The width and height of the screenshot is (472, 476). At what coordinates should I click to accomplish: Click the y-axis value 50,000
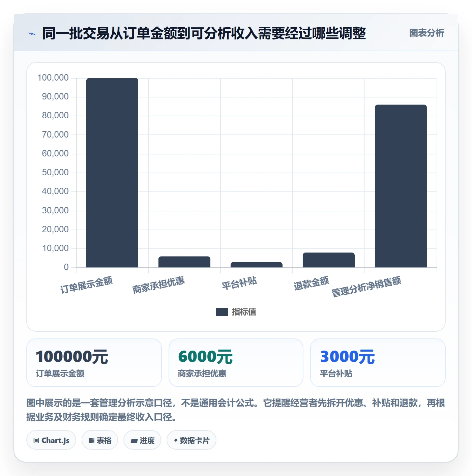tap(55, 173)
